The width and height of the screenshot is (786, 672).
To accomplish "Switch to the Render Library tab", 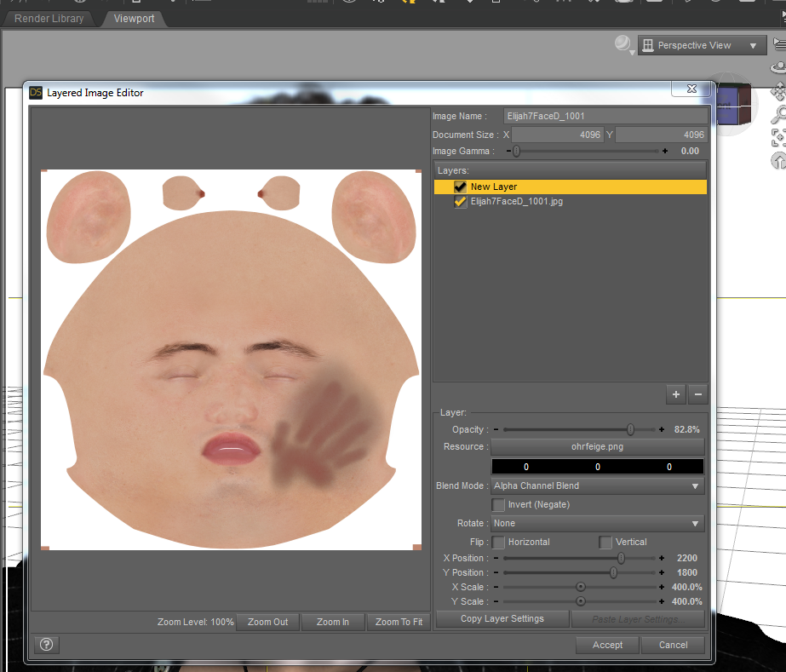I will pos(49,19).
